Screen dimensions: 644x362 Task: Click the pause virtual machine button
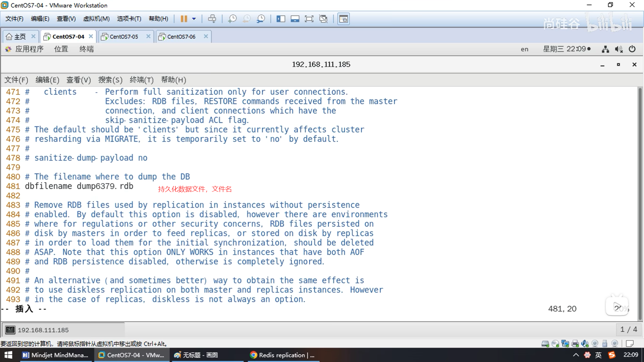[x=184, y=19]
